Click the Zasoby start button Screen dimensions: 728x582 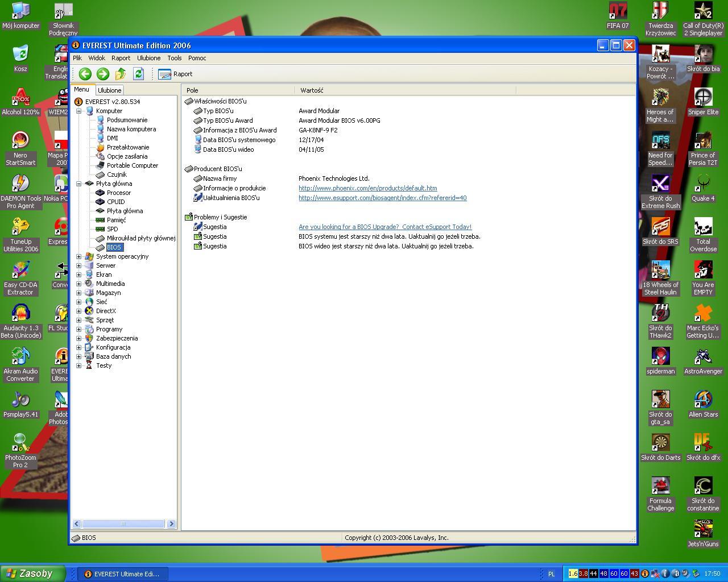pos(33,573)
